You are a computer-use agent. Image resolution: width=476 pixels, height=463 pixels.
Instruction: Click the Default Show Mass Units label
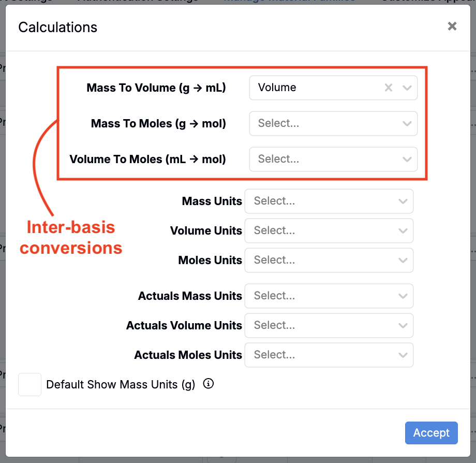121,385
